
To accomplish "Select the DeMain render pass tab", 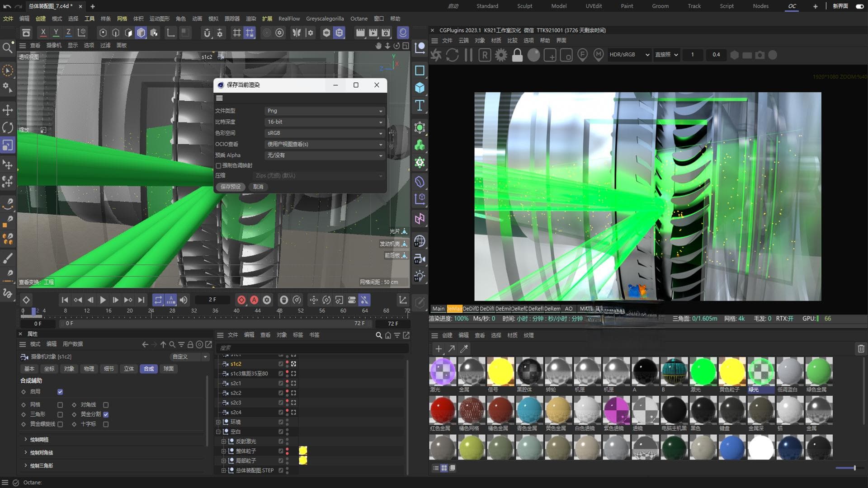I will click(x=454, y=309).
